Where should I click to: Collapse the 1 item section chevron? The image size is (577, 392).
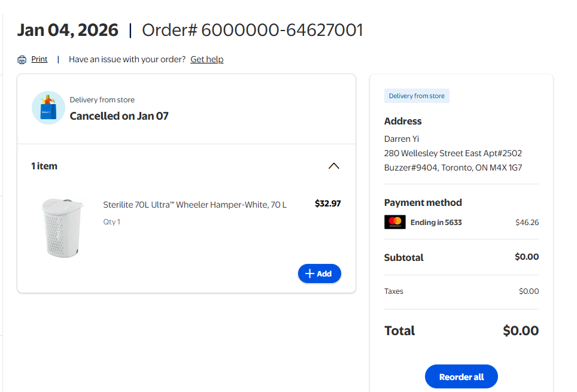(334, 166)
